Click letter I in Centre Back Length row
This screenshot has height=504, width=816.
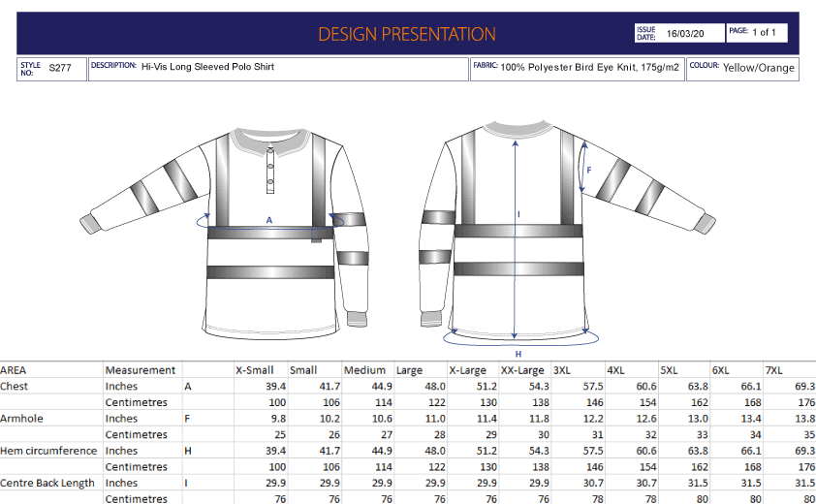186,484
